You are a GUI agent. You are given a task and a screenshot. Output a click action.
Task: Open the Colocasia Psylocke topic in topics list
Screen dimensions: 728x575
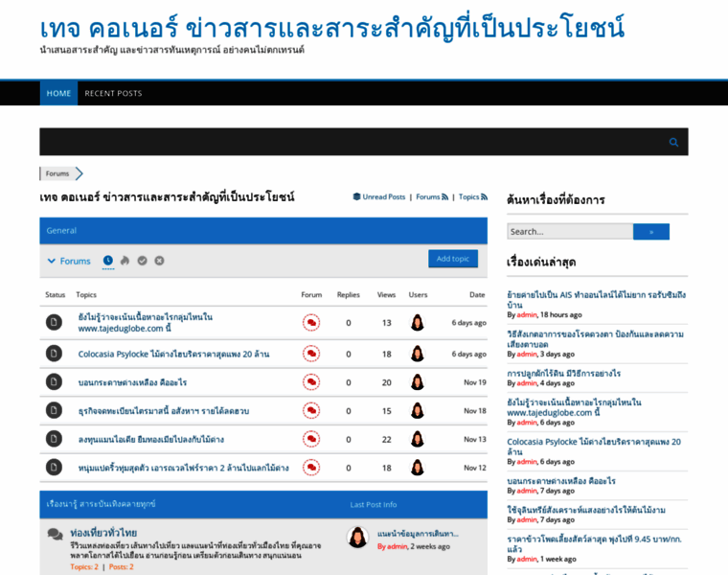173,354
